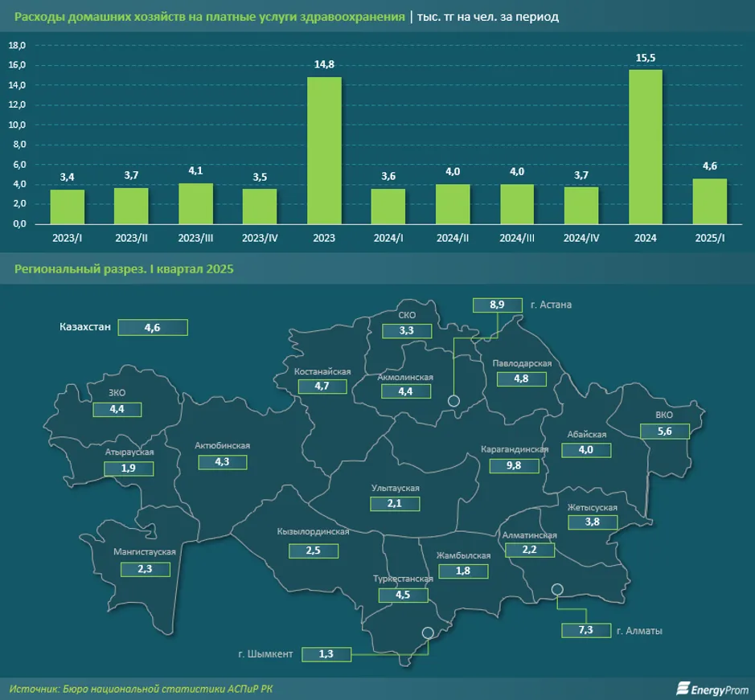Select the 2023 annual bar labeled 14,8
755x700 pixels.
[x=324, y=150]
